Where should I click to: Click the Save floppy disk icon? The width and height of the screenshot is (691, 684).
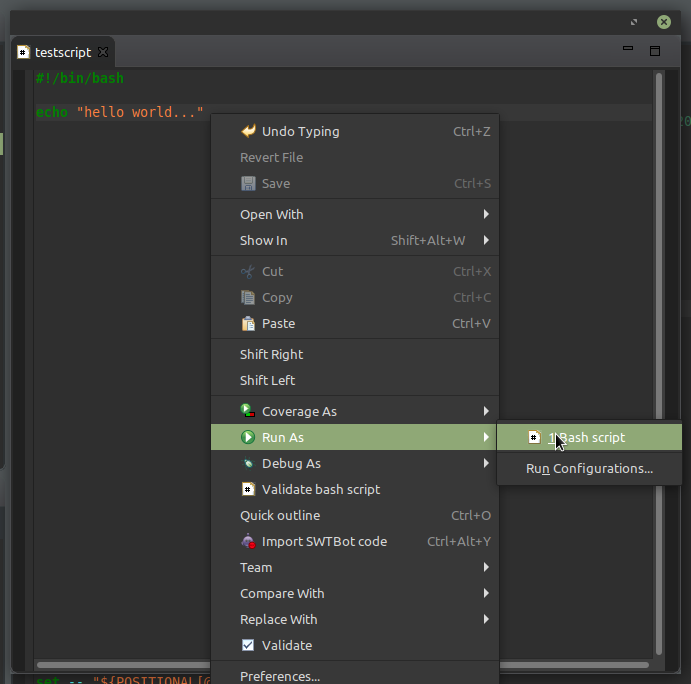[x=248, y=183]
